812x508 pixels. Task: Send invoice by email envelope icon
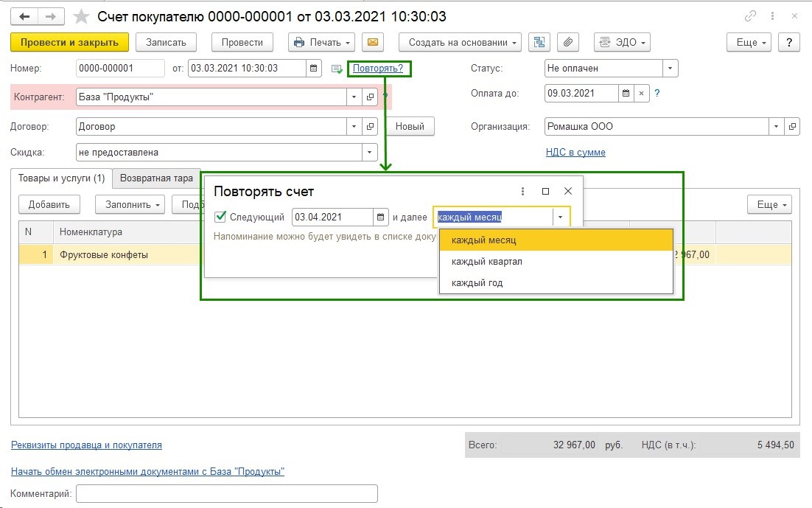[x=372, y=43]
